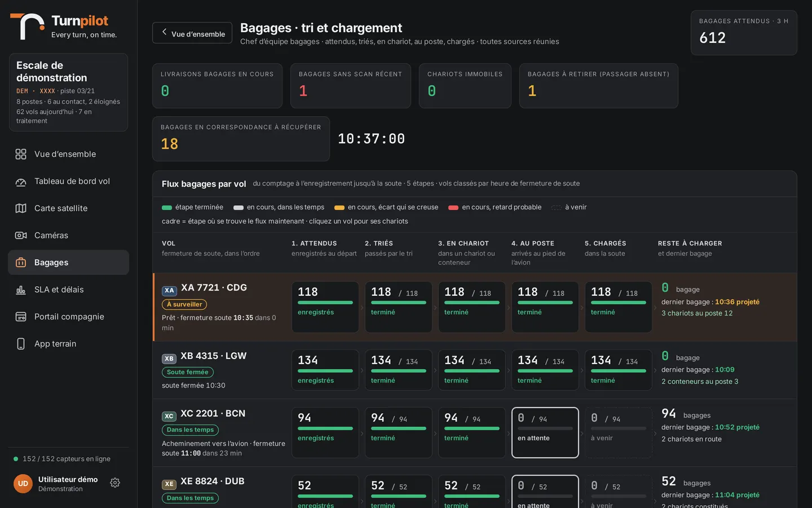Click the XE airline badge icon
The height and width of the screenshot is (508, 812).
[x=169, y=484]
